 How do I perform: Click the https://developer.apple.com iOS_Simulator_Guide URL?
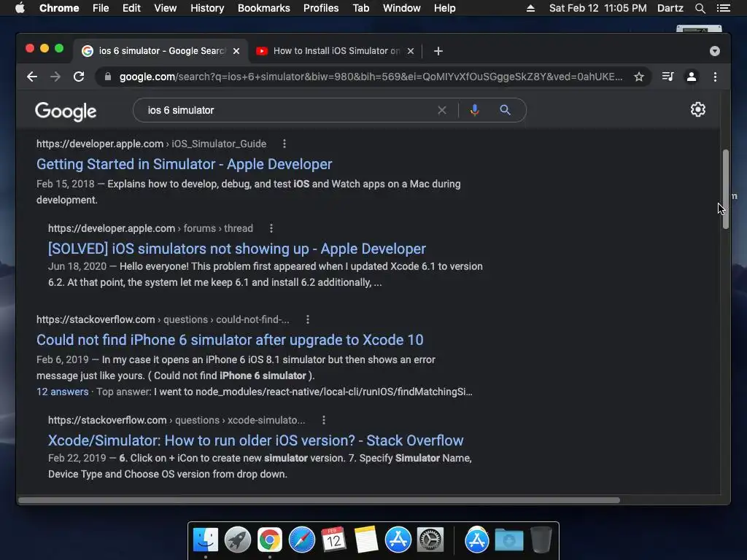click(152, 144)
